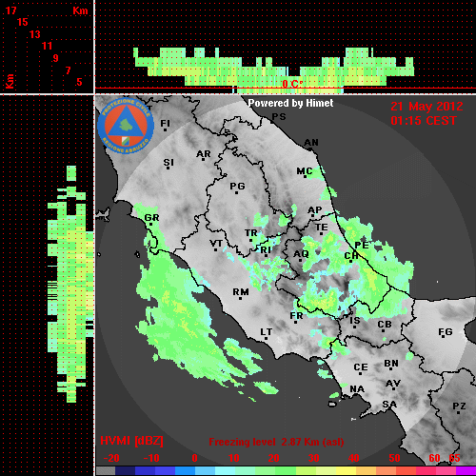The image size is (476, 476).
Task: Click the 20 dBZ scale value
Action: (x=273, y=458)
